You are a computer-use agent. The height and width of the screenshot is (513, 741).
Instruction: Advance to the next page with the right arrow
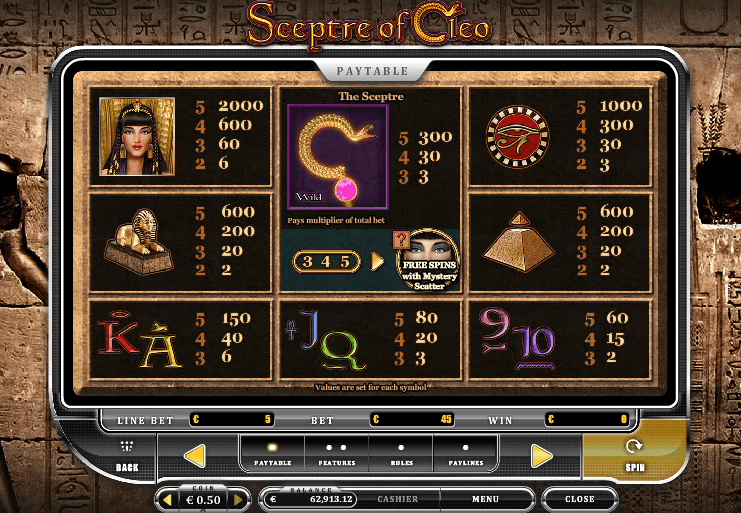(542, 456)
